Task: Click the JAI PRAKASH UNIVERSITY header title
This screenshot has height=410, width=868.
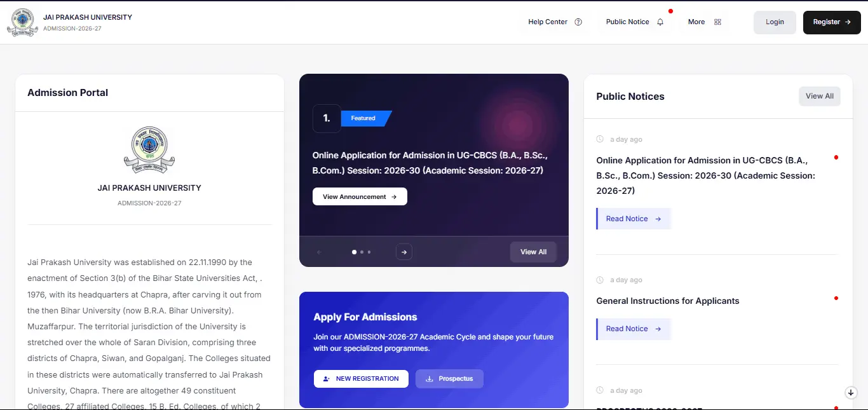Action: 88,17
